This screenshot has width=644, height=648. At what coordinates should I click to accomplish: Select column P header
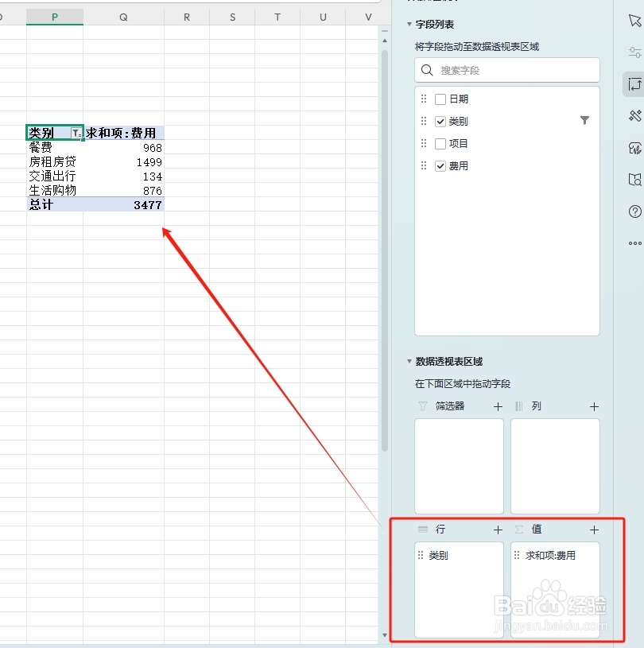point(55,17)
